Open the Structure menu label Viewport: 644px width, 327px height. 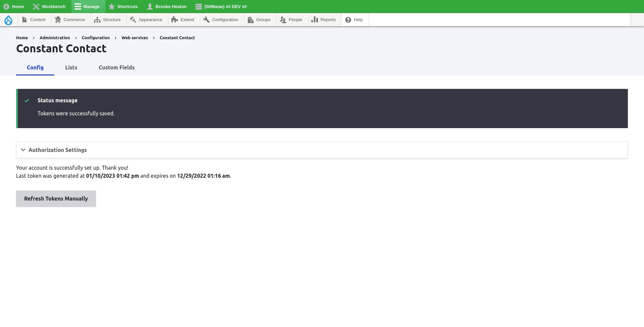[112, 20]
